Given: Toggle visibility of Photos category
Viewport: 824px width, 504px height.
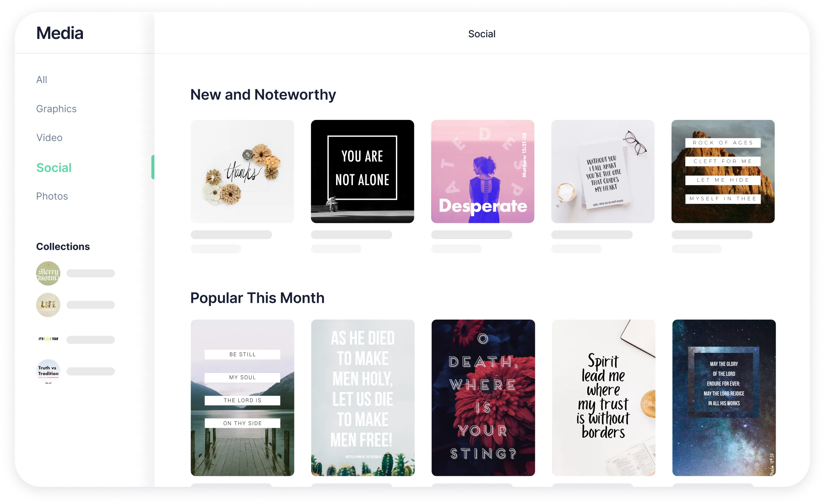Looking at the screenshot, I should coord(52,195).
